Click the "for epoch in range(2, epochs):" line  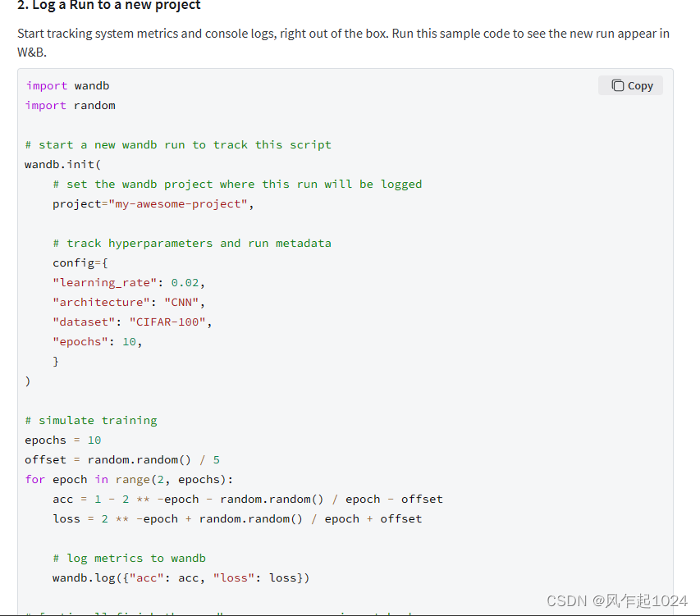point(129,479)
